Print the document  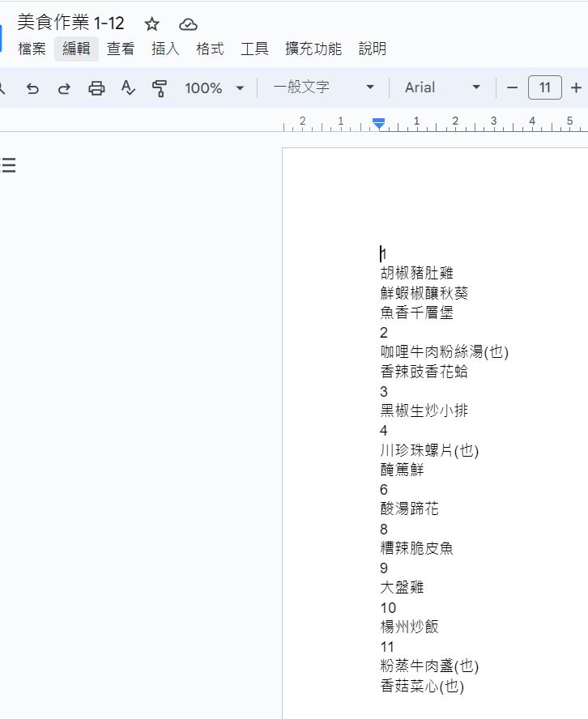96,88
